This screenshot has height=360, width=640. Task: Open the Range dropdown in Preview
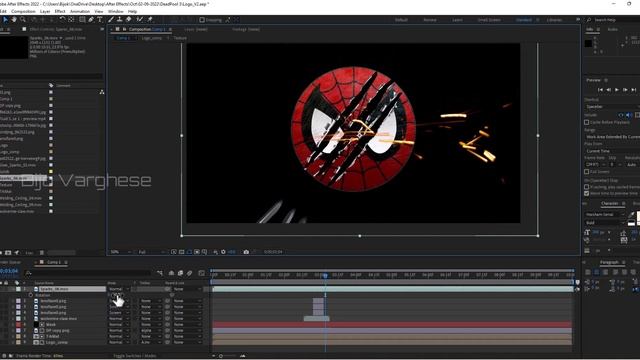[612, 137]
